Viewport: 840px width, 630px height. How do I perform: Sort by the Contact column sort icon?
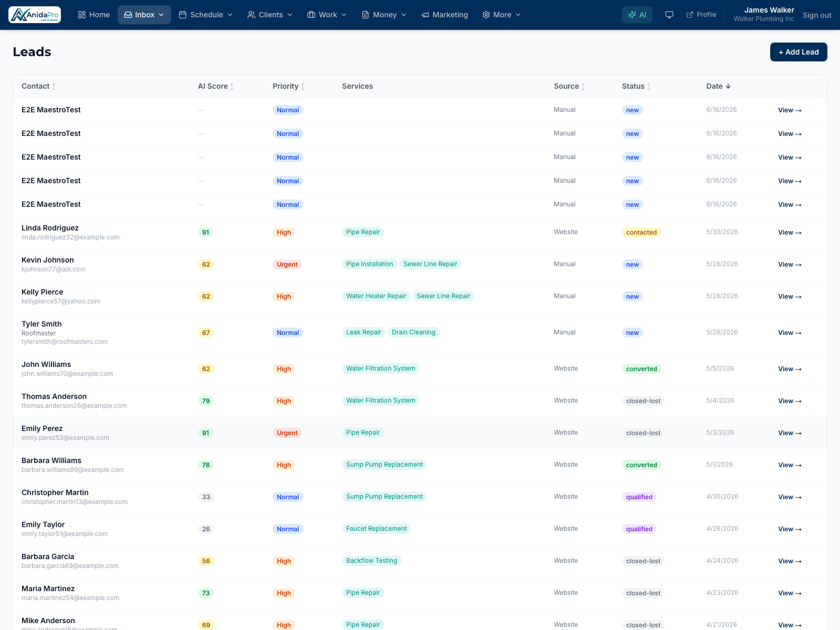54,87
